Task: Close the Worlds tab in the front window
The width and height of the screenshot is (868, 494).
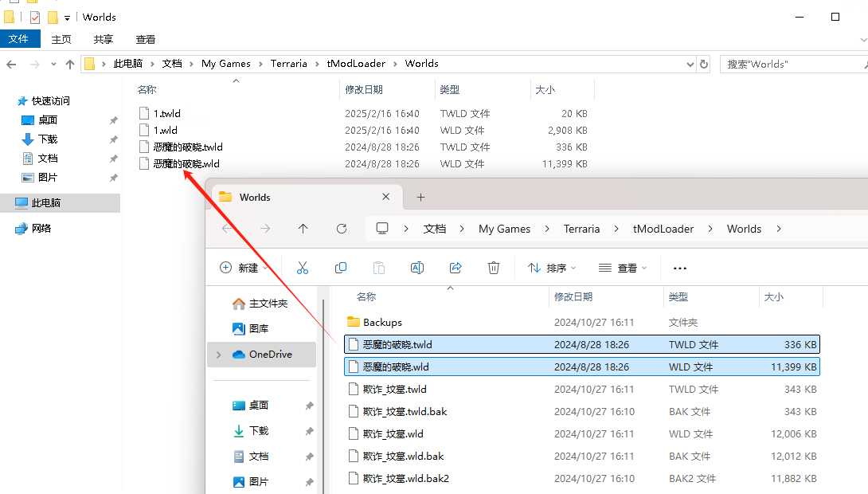Action: tap(386, 197)
